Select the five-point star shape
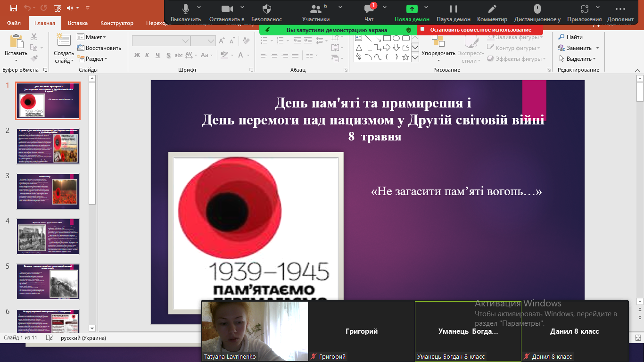The image size is (644, 362). tap(405, 57)
